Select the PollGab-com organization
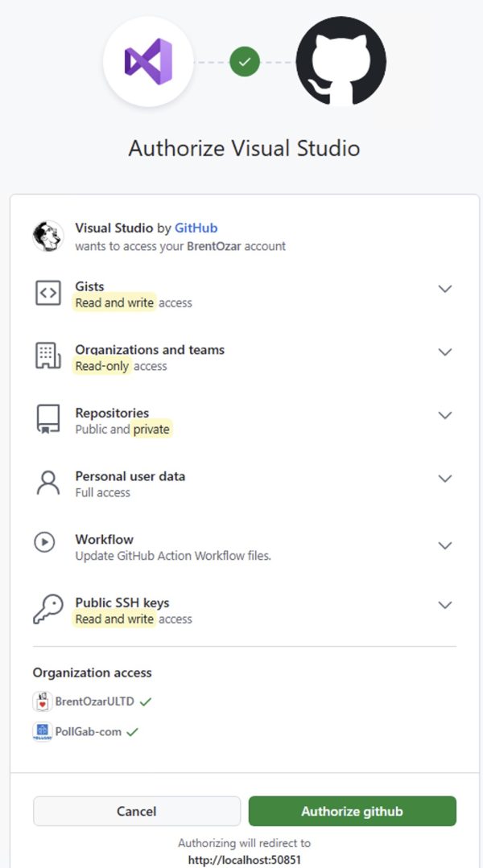The width and height of the screenshot is (483, 868). tap(89, 732)
